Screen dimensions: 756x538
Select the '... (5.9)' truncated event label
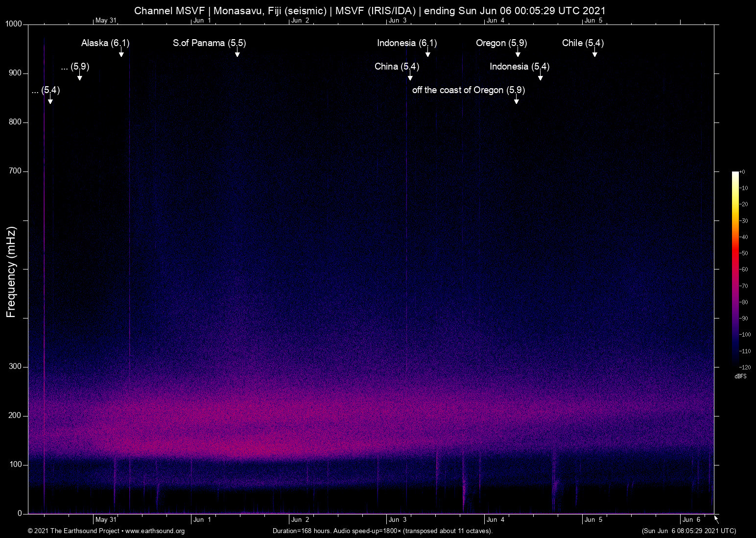pos(75,67)
